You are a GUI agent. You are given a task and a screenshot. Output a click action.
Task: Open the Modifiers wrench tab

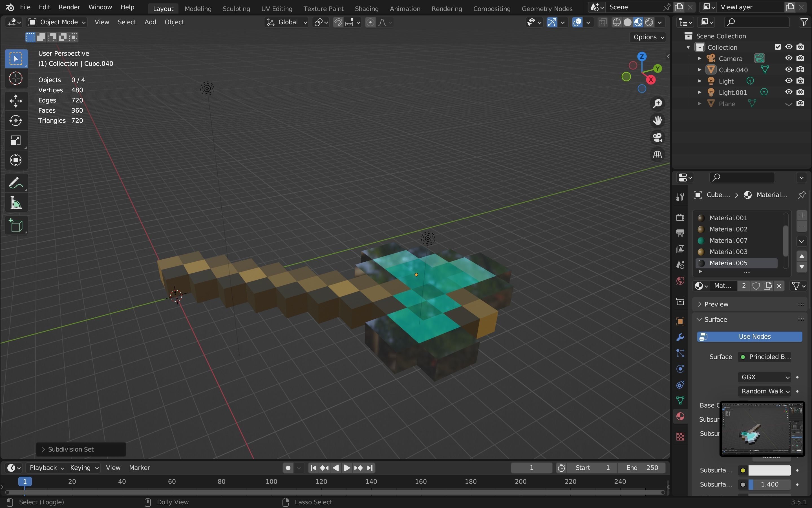click(680, 337)
